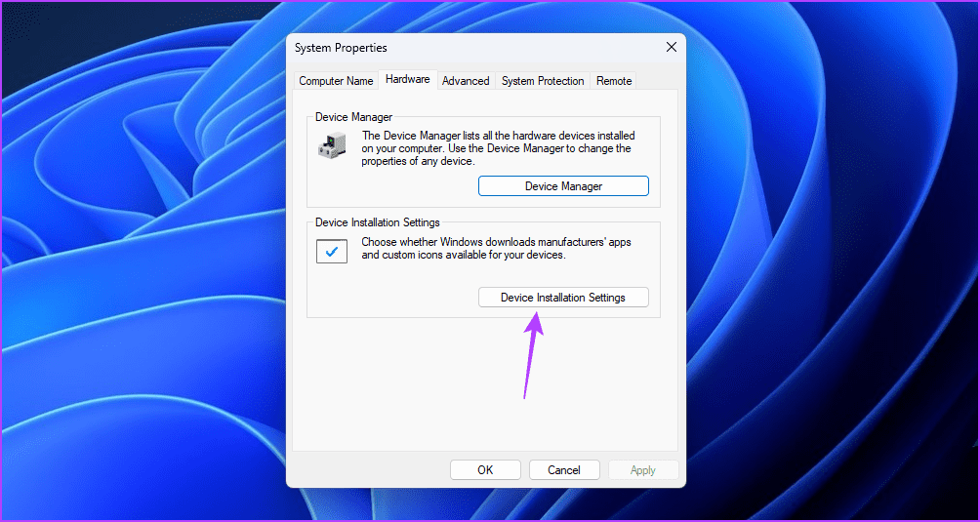Click the greyed-out Apply button

click(643, 469)
